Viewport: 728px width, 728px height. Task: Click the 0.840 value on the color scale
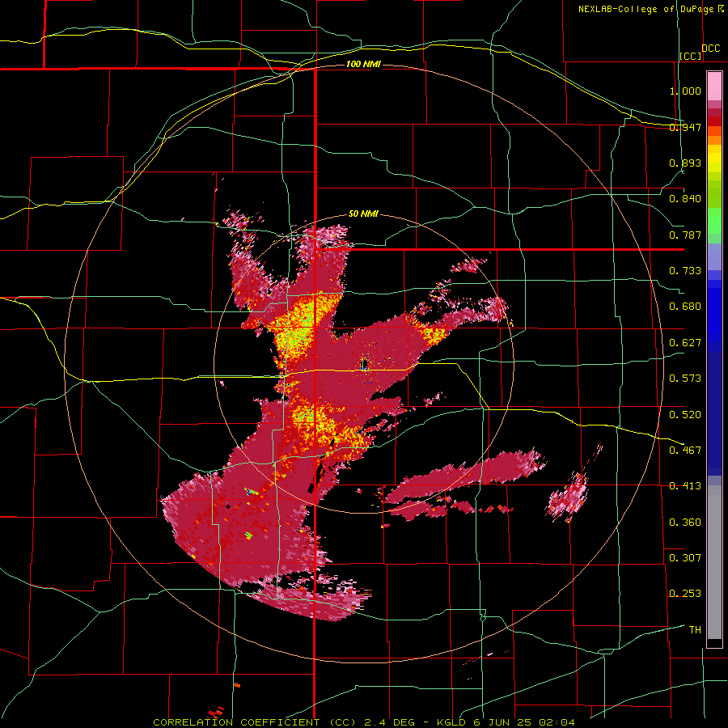tap(685, 199)
